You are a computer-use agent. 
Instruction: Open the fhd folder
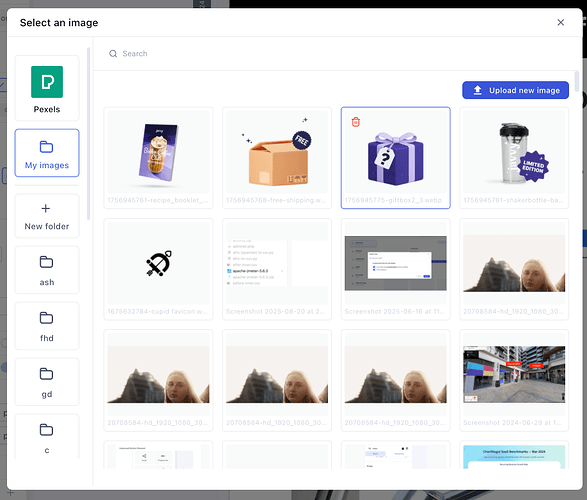click(x=47, y=326)
